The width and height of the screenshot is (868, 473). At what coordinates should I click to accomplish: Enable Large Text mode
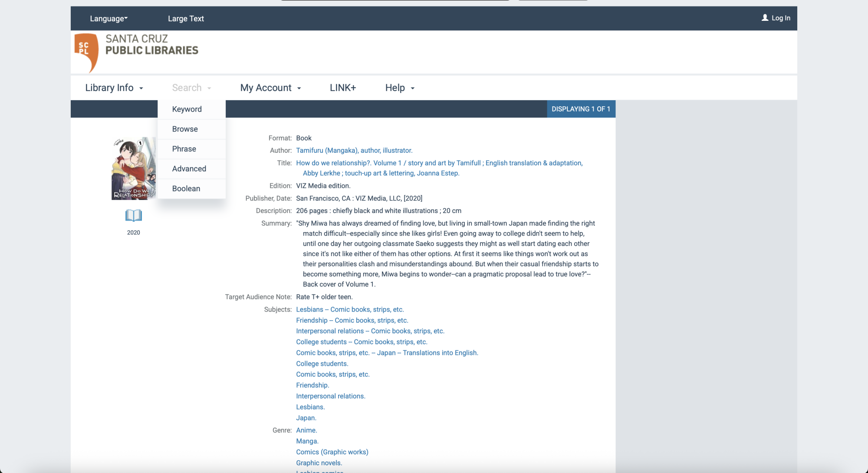point(186,18)
